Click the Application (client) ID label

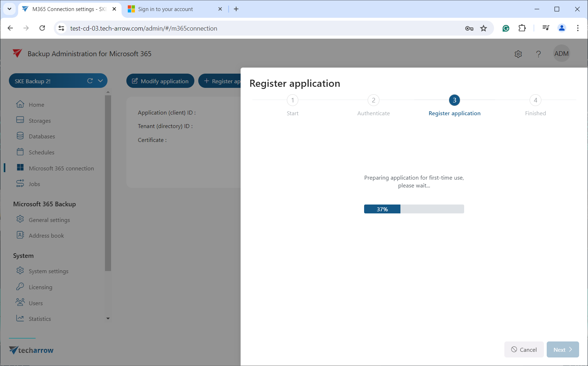[167, 112]
